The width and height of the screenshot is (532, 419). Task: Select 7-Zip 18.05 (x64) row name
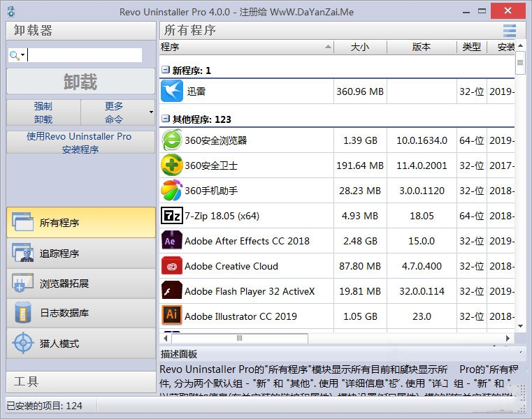pos(222,216)
